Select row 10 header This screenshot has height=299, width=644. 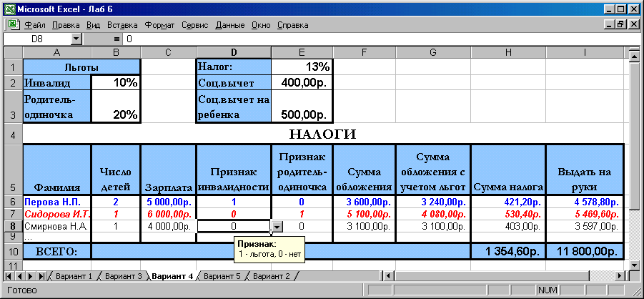(13, 251)
